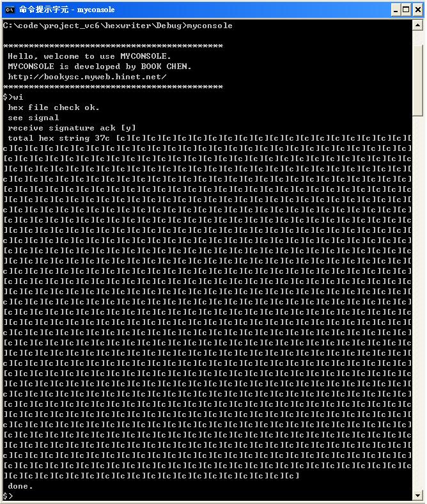Click the first Debug>myconsole path line
Viewport: 427px width, 504px height.
118,26
